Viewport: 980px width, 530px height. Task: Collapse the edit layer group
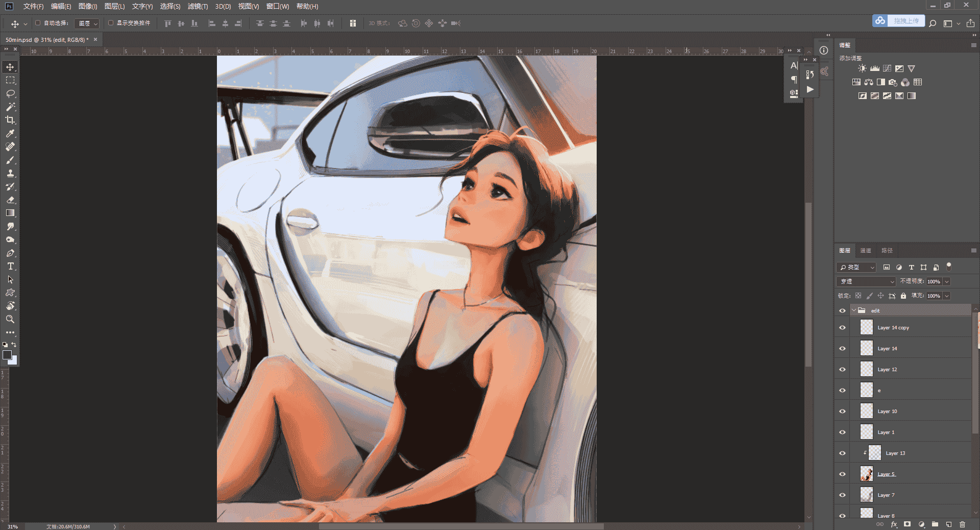pyautogui.click(x=854, y=310)
